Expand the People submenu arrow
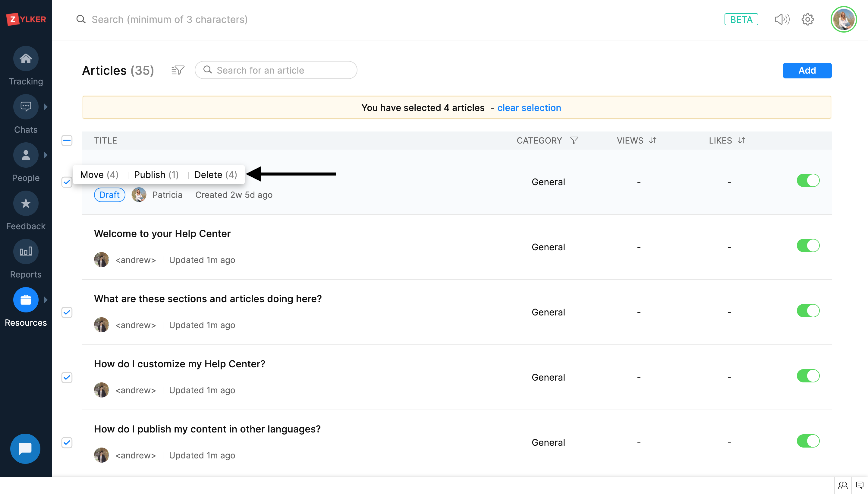The image size is (868, 494). pos(46,155)
